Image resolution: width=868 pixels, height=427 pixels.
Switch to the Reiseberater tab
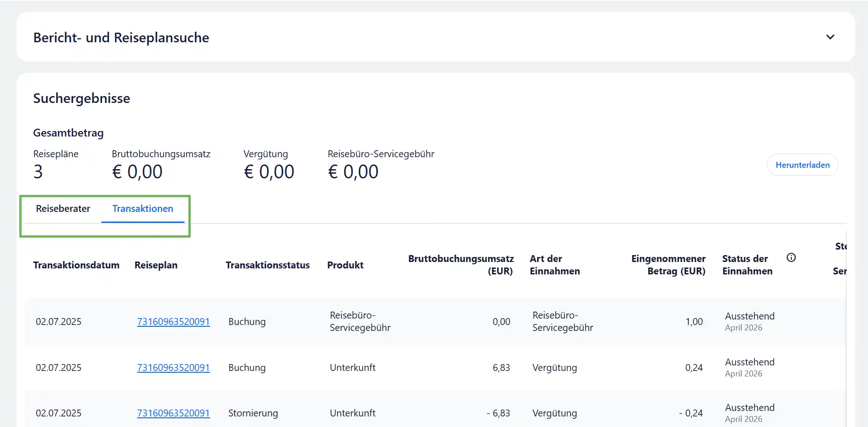[63, 209]
